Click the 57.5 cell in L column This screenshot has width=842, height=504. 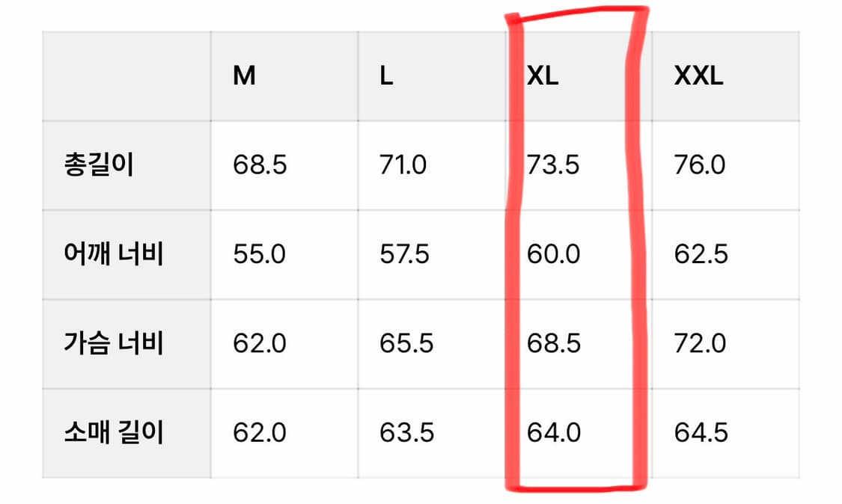[x=405, y=254]
